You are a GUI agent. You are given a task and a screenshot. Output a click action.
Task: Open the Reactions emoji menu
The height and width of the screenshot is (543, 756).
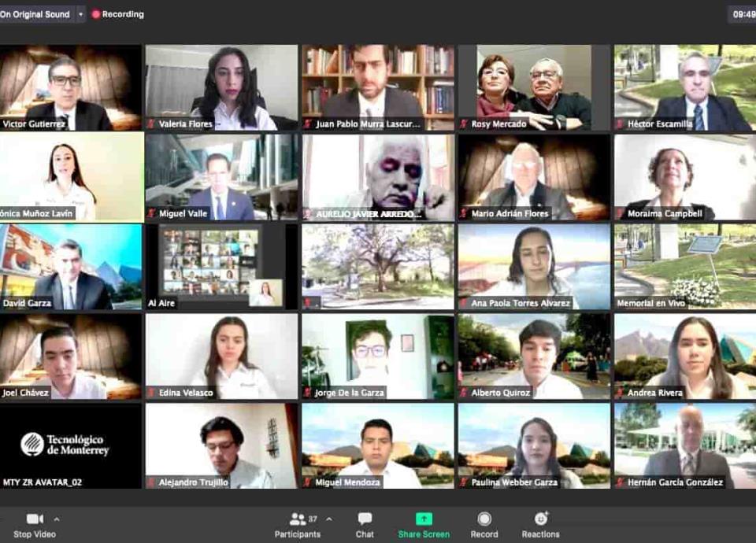click(x=540, y=519)
